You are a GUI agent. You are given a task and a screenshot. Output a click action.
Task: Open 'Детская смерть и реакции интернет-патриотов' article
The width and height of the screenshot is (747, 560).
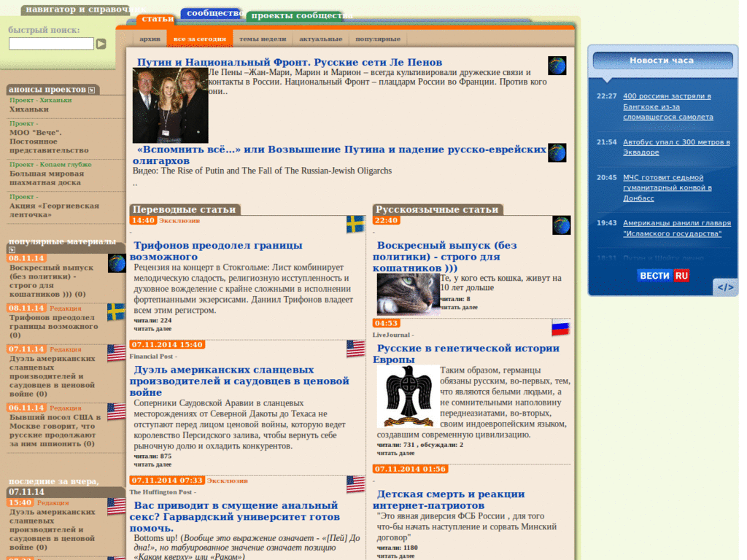449,499
